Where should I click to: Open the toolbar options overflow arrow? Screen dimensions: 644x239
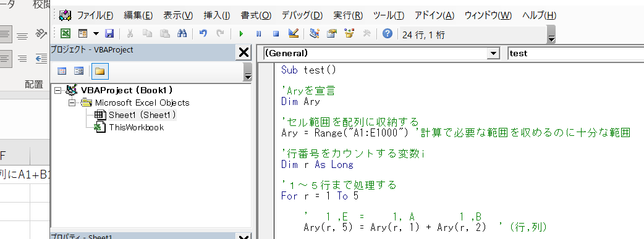coord(551,35)
